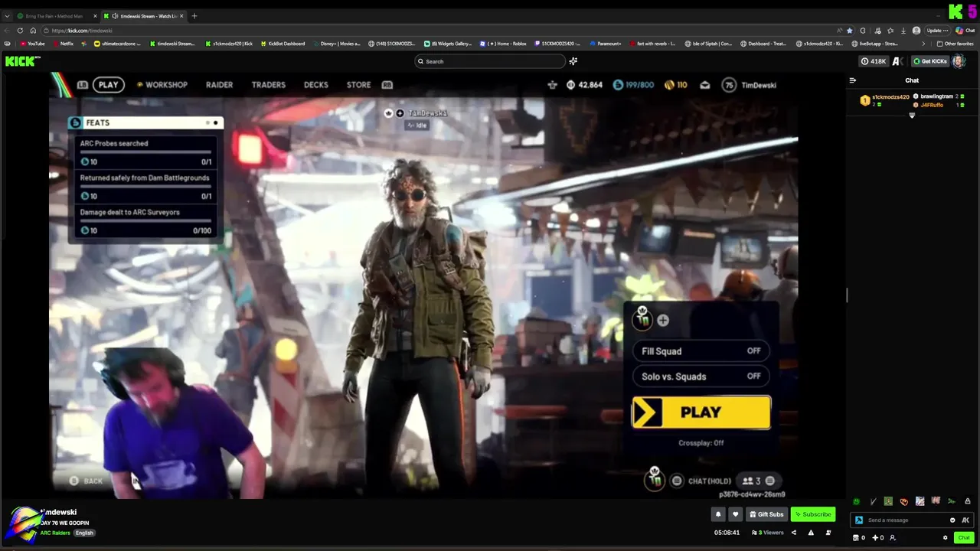Click the ARC Raiders category link

tap(55, 533)
